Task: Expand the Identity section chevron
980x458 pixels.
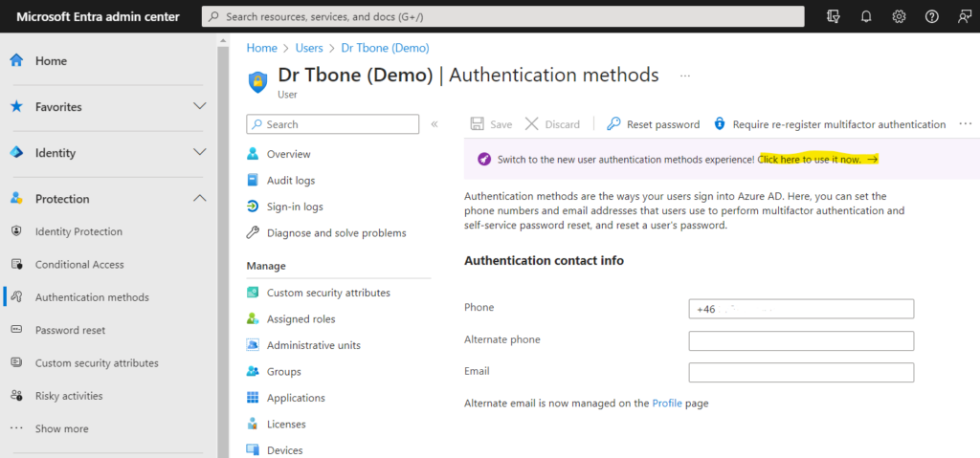Action: (199, 152)
